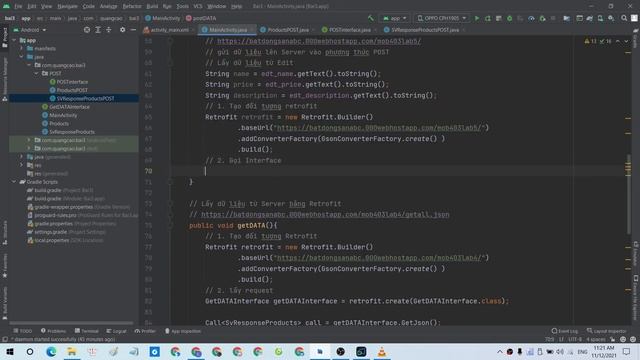Run the app with the green play button
This screenshot has height=360, width=640.
coord(476,18)
